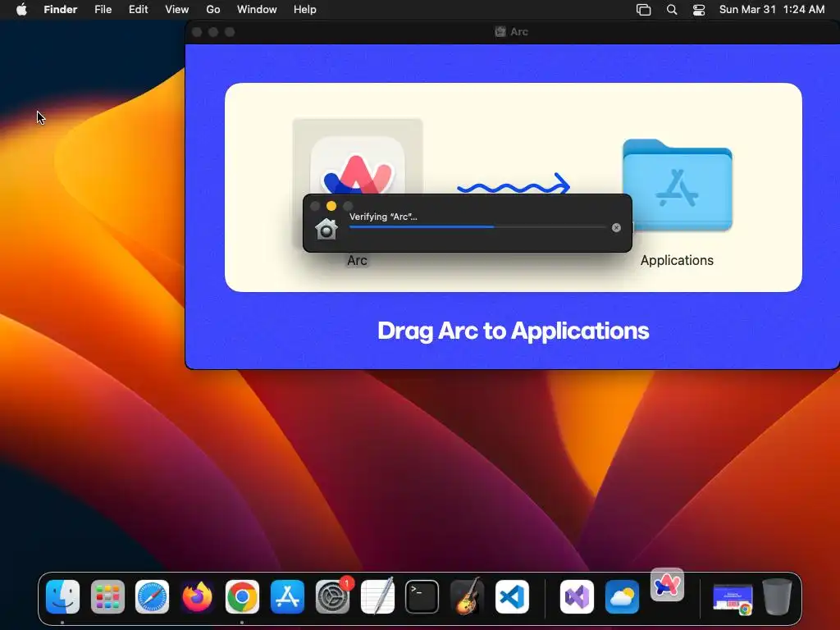Click the Arc app icon in installer window
This screenshot has height=630, width=840.
(358, 166)
